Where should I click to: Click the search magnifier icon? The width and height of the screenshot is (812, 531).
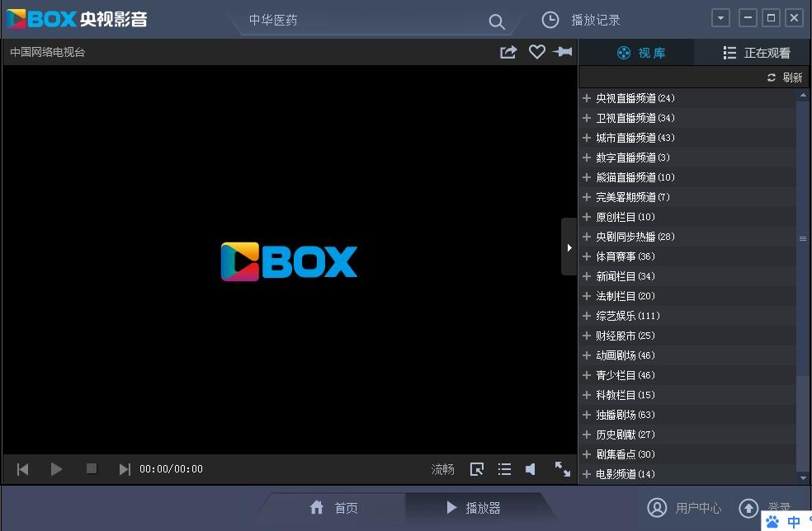point(496,21)
